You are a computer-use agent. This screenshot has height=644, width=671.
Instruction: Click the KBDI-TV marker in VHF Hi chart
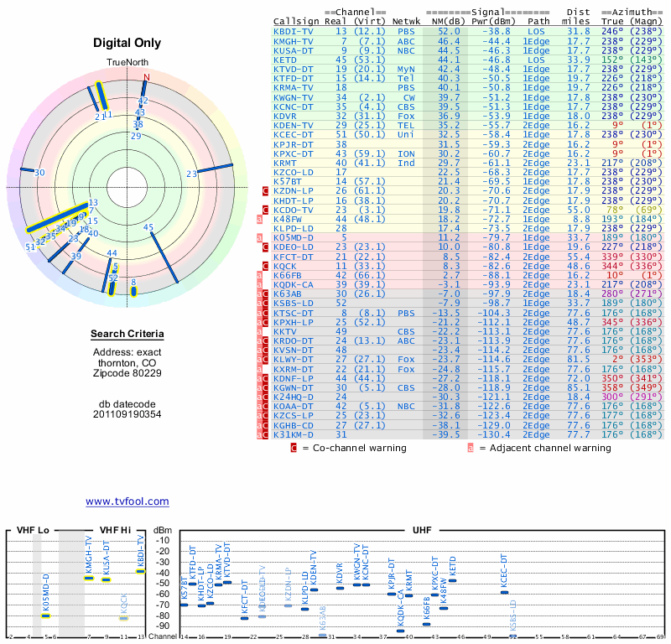[141, 571]
